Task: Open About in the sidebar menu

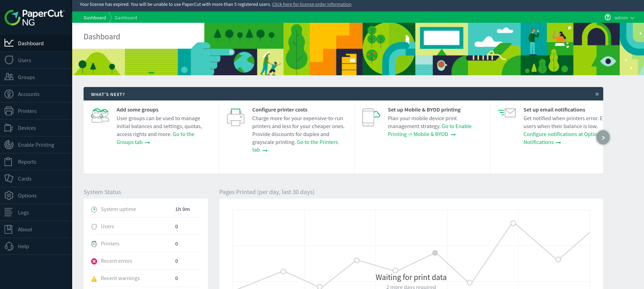Action: (x=36, y=229)
